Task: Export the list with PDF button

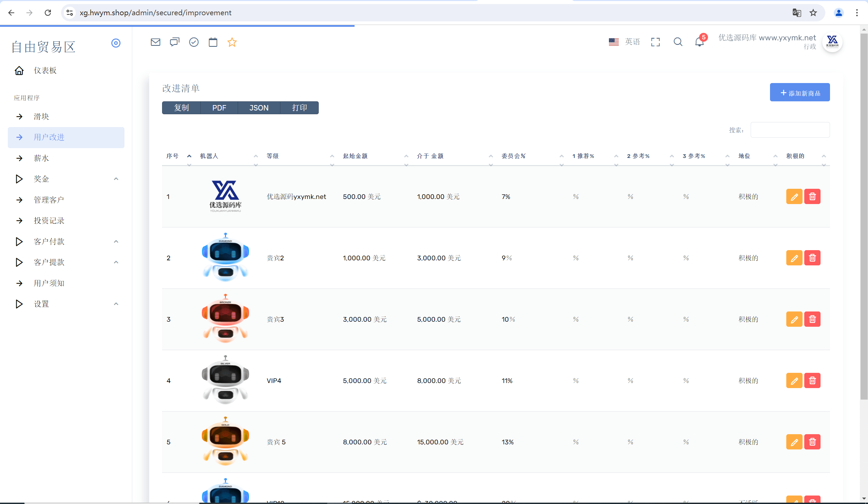Action: [219, 108]
